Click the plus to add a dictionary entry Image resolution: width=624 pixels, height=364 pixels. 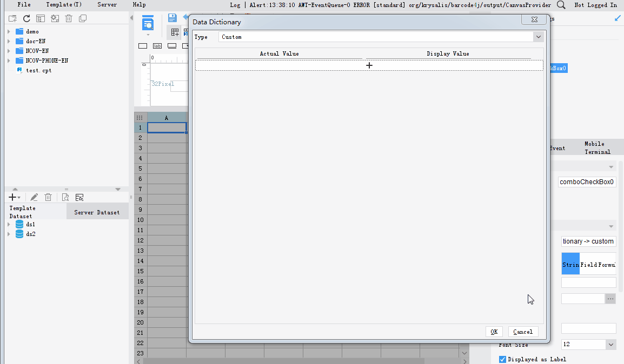pyautogui.click(x=369, y=65)
